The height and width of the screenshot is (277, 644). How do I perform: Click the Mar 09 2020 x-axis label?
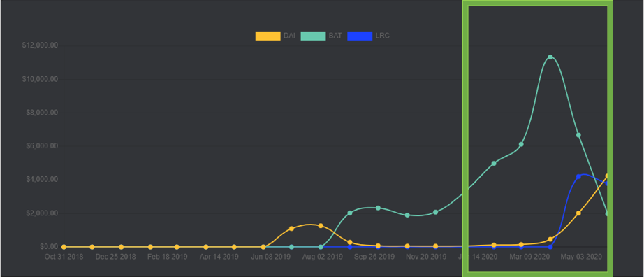point(530,257)
